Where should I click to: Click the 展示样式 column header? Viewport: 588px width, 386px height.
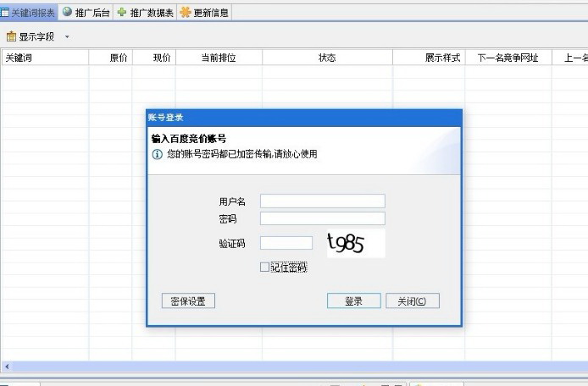click(x=429, y=58)
